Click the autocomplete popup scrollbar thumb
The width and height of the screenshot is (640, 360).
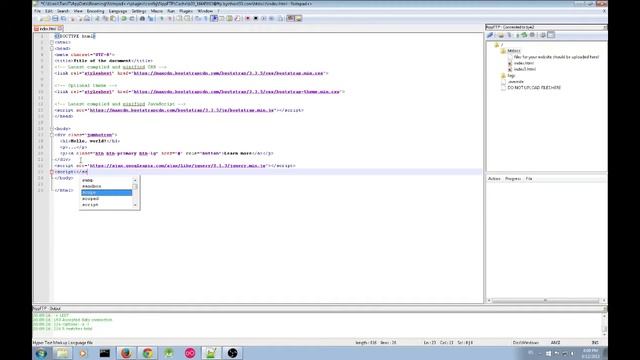(135, 187)
